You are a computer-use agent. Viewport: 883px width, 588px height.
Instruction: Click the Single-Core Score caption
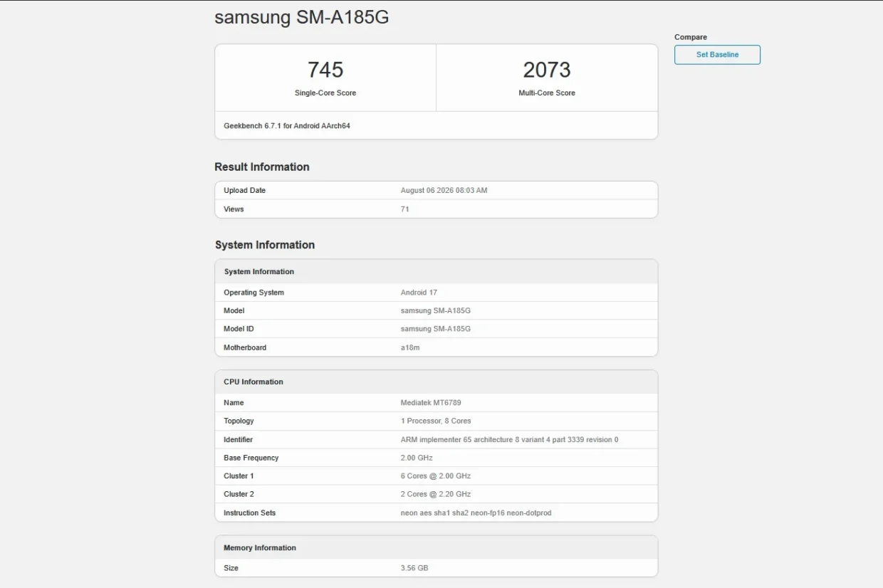click(325, 93)
